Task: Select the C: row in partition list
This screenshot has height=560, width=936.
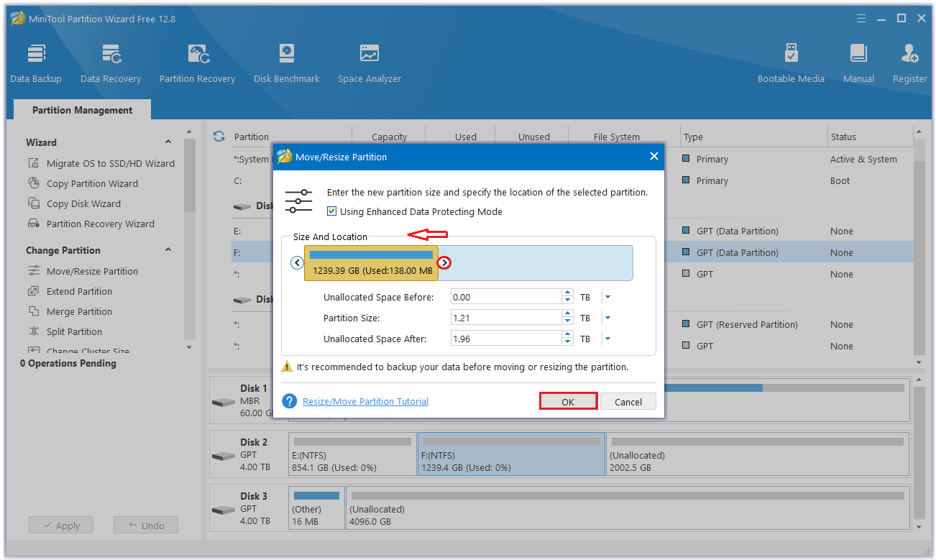Action: coord(572,180)
